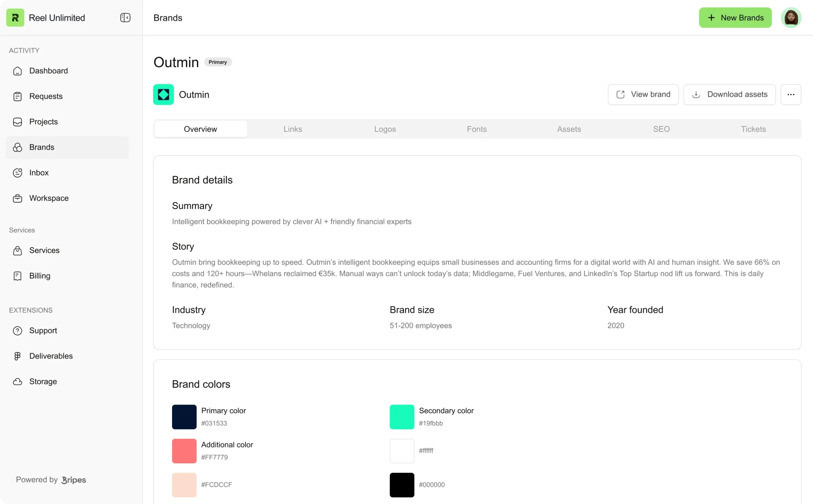Screen dimensions: 813x504
Task: Click the "51-200 employees" brand size value
Action: 421,326
